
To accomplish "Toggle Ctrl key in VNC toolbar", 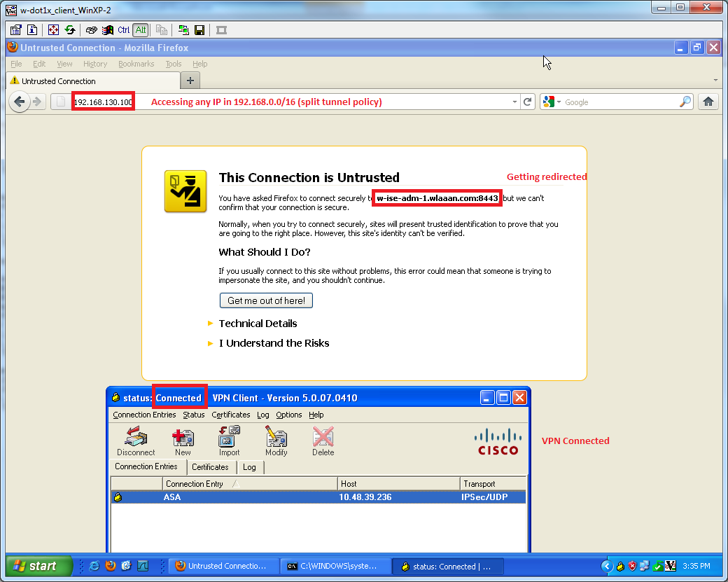I will point(123,30).
